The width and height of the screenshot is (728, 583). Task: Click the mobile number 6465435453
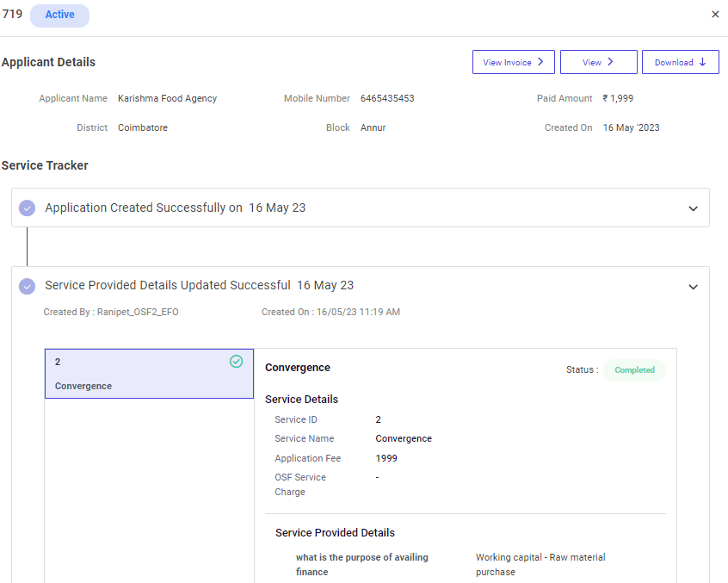387,98
